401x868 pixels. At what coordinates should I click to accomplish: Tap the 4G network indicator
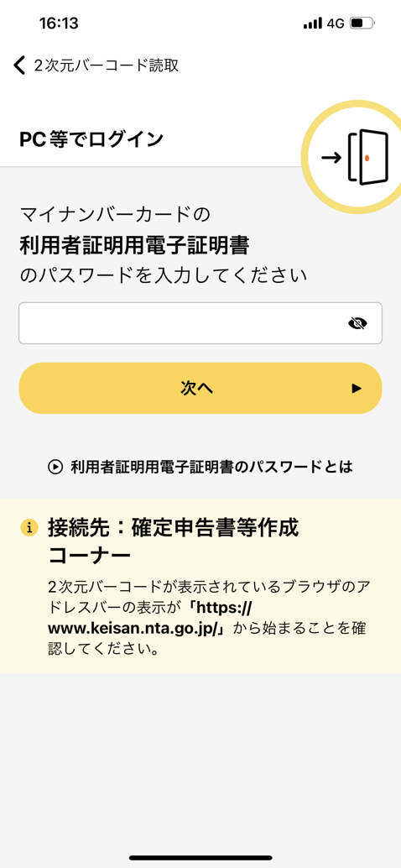point(336,24)
